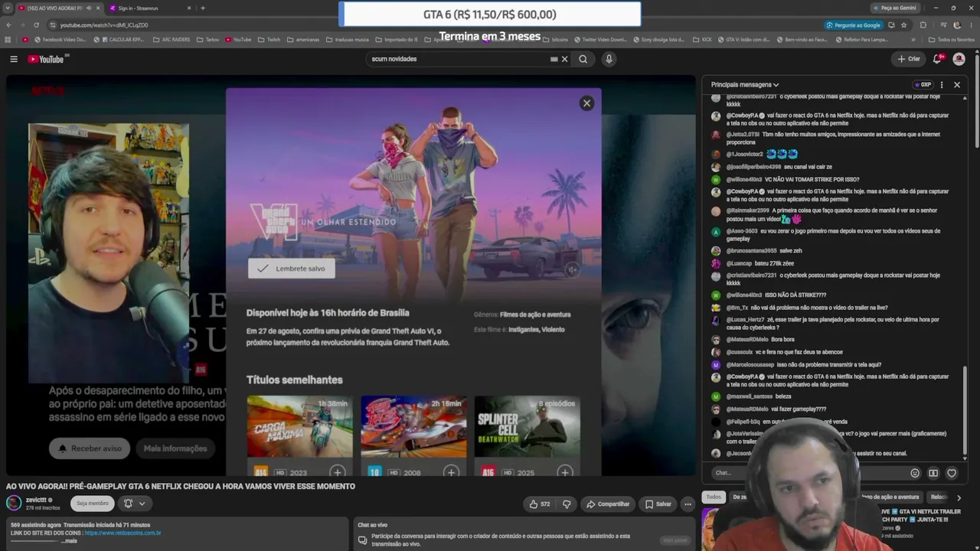The width and height of the screenshot is (980, 551).
Task: Open the Carga Máxima thumbnail
Action: pos(299,426)
